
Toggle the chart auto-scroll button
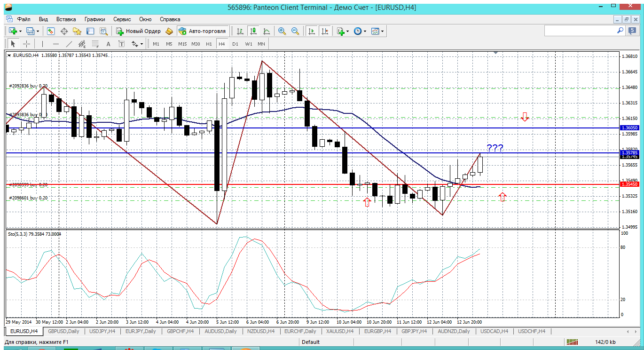311,31
